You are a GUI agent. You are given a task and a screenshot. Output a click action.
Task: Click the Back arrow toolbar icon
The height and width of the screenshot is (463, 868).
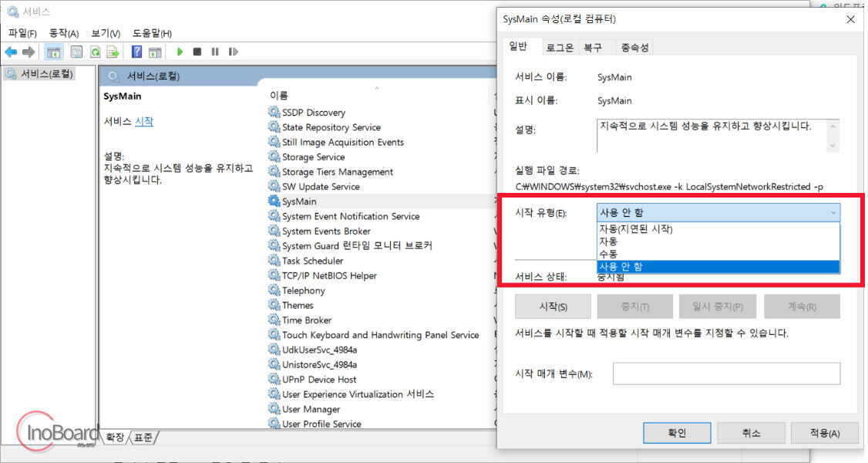coord(11,52)
